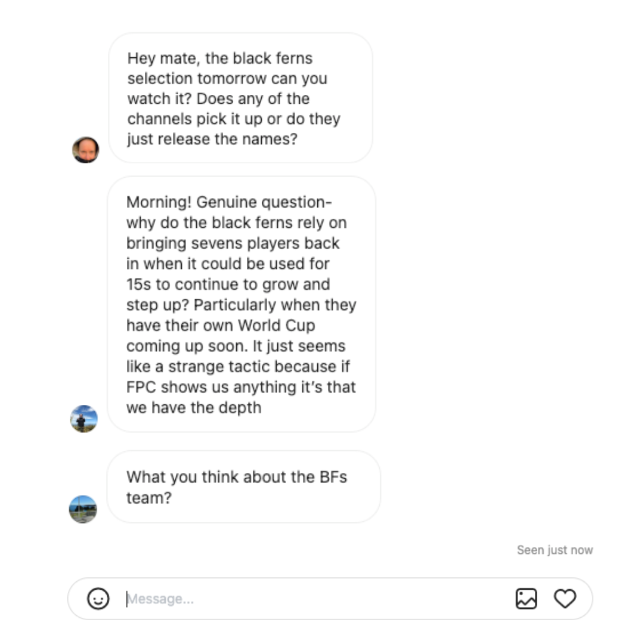Click the photo attachment icon
This screenshot has width=644, height=644.
click(526, 599)
